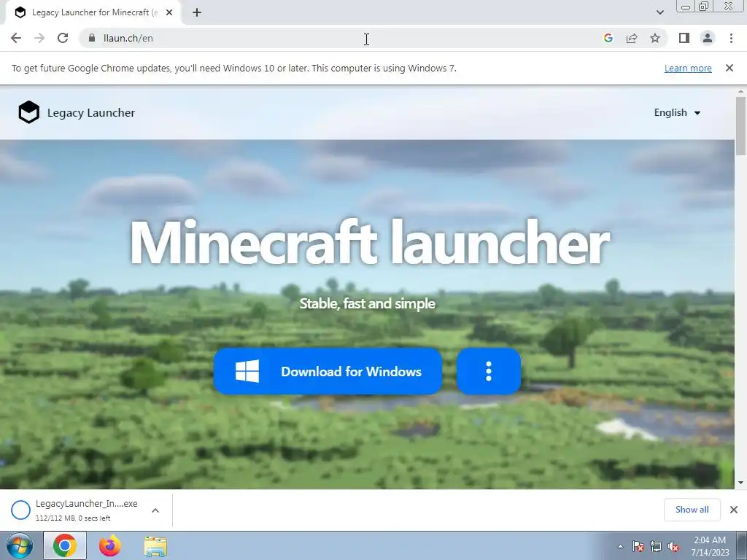Click the download progress circle icon
The image size is (747, 560).
(x=20, y=510)
